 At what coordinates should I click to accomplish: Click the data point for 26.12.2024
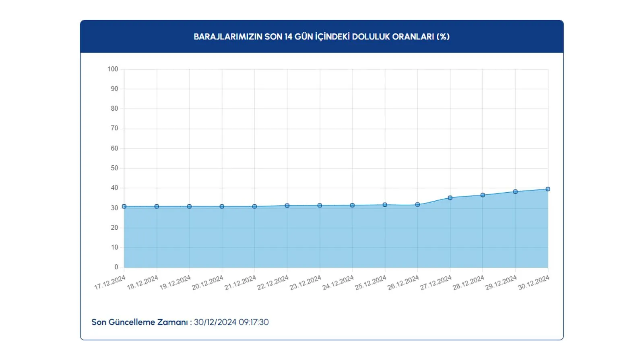417,205
